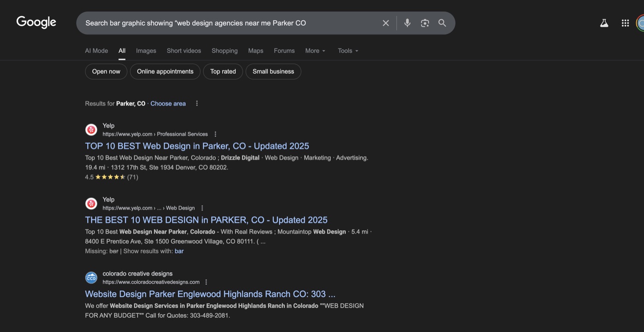Click the yelp.com › ... › Web Design URL
644x332 pixels.
[x=149, y=208]
